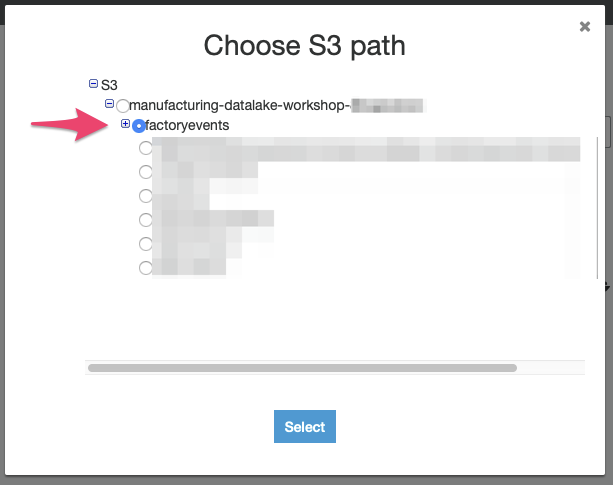This screenshot has width=613, height=485.
Task: Select the fourth radio button below factoryevents
Action: coord(146,220)
